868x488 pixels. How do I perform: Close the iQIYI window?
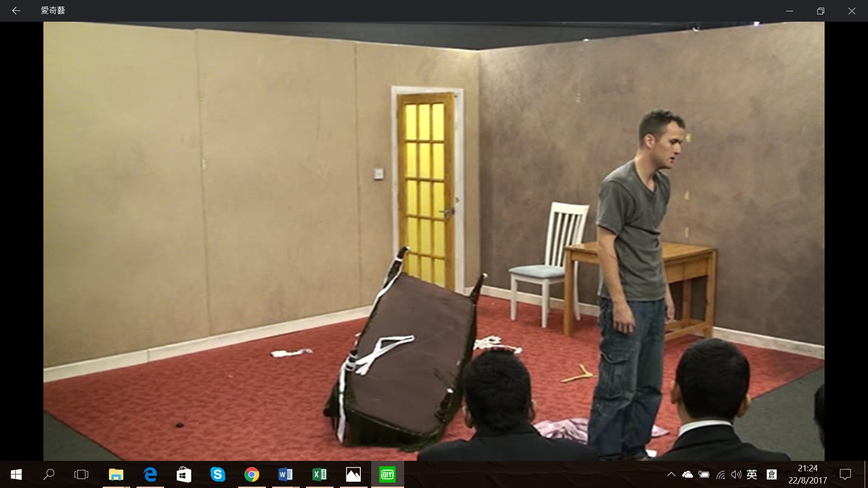pos(852,11)
